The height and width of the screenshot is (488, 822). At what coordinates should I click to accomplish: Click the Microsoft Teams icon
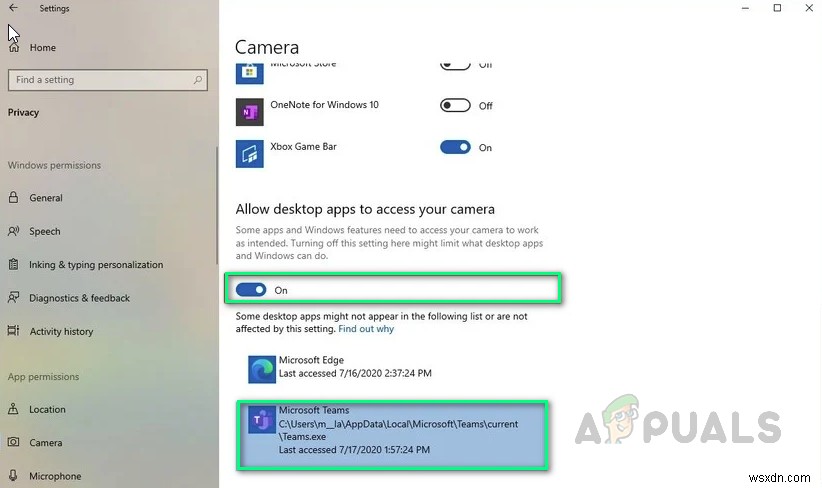(262, 419)
